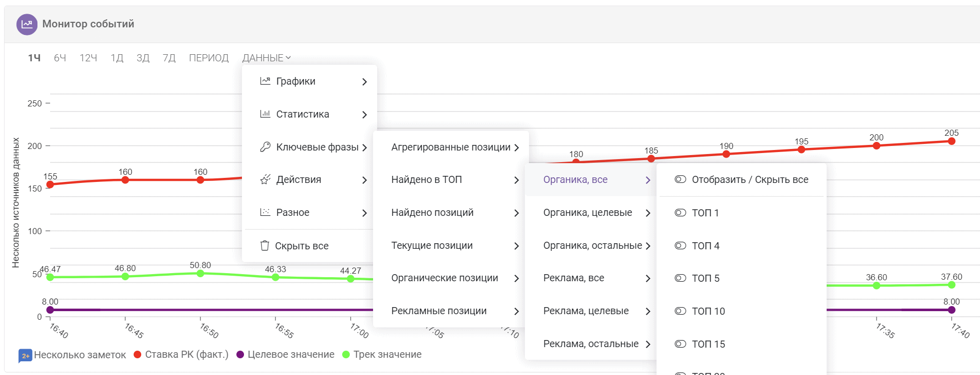This screenshot has height=375, width=980.
Task: Toggle the ТОП 1 series
Action: [x=680, y=213]
